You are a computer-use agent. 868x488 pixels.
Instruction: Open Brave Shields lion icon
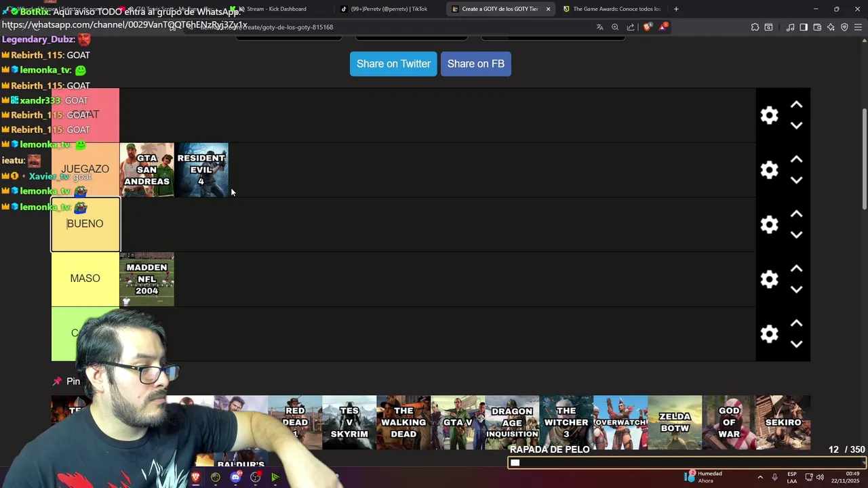pyautogui.click(x=647, y=27)
